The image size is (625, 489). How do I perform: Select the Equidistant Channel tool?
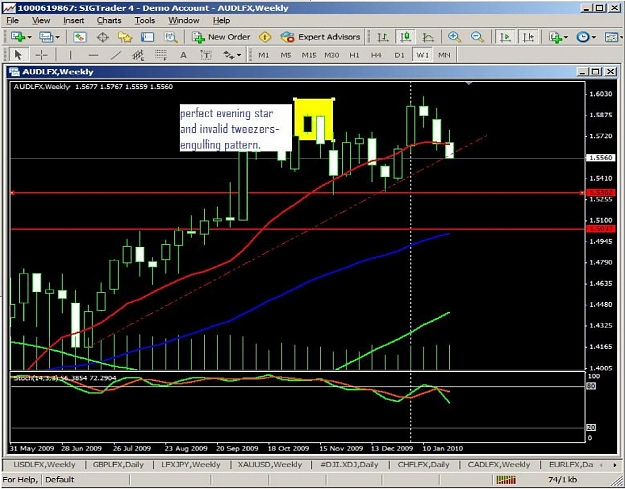138,55
